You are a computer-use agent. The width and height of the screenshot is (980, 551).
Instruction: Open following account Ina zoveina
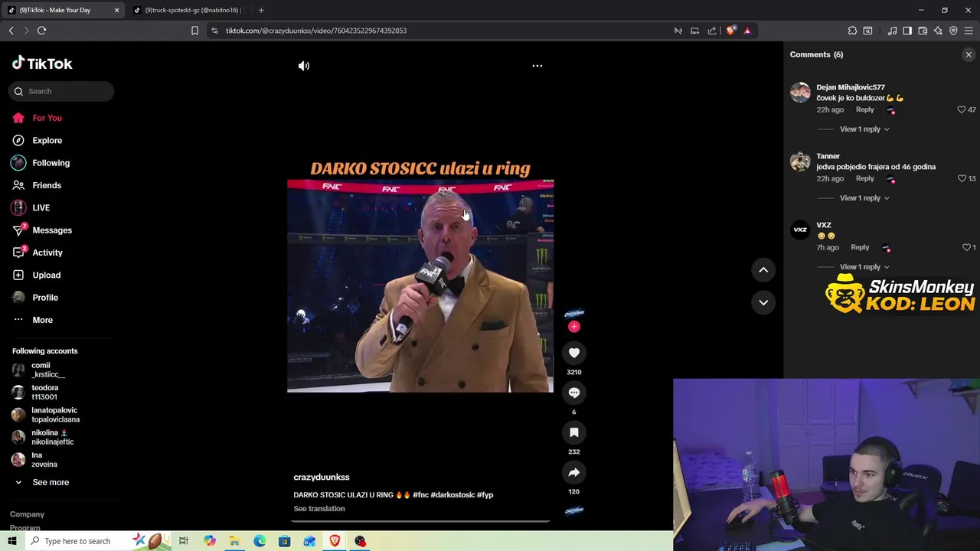tap(44, 460)
